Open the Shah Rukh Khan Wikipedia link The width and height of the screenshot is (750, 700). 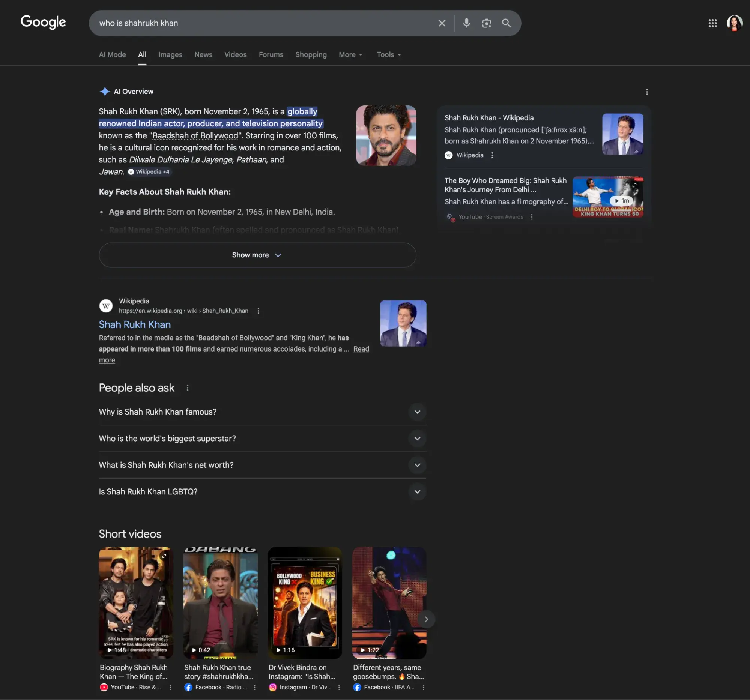coord(135,324)
